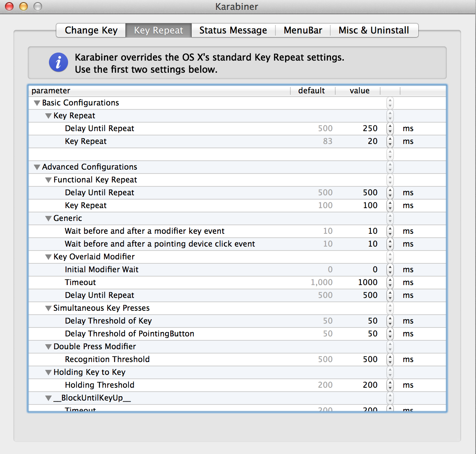Click the blue info icon
Viewport: 476px width, 454px height.
(x=58, y=62)
